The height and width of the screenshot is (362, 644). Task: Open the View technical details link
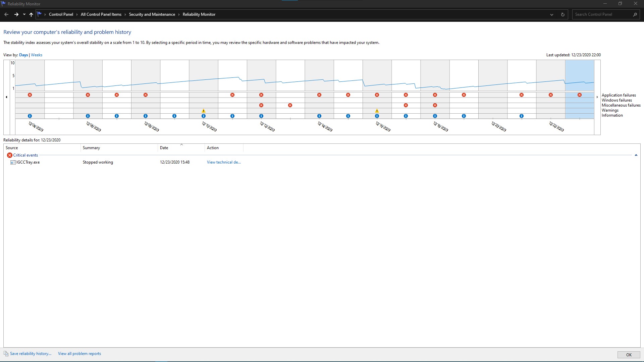coord(224,162)
